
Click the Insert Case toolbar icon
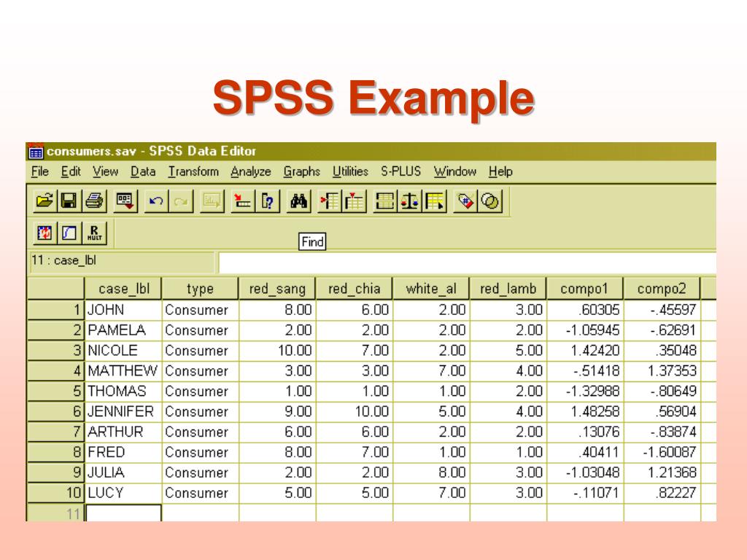point(330,201)
